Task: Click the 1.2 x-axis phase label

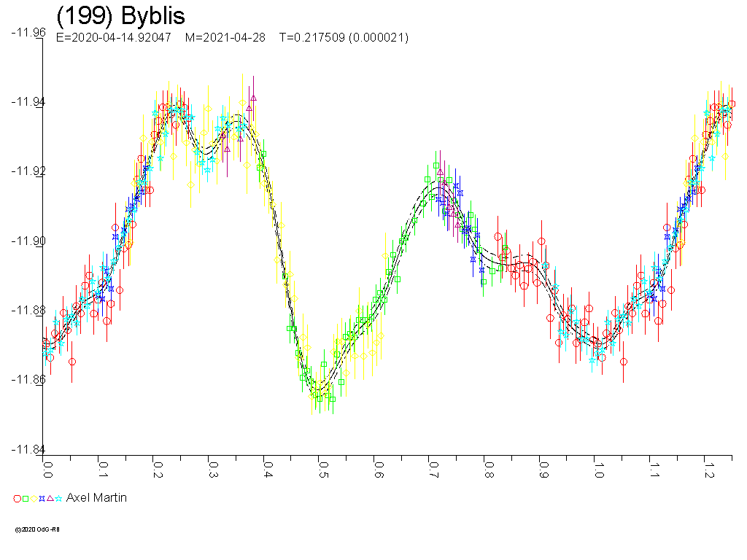Action: (x=707, y=468)
